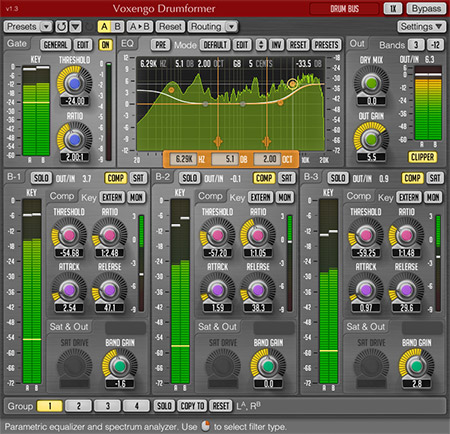Click the EQ mode EDIT button
450x434 pixels.
[x=242, y=45]
